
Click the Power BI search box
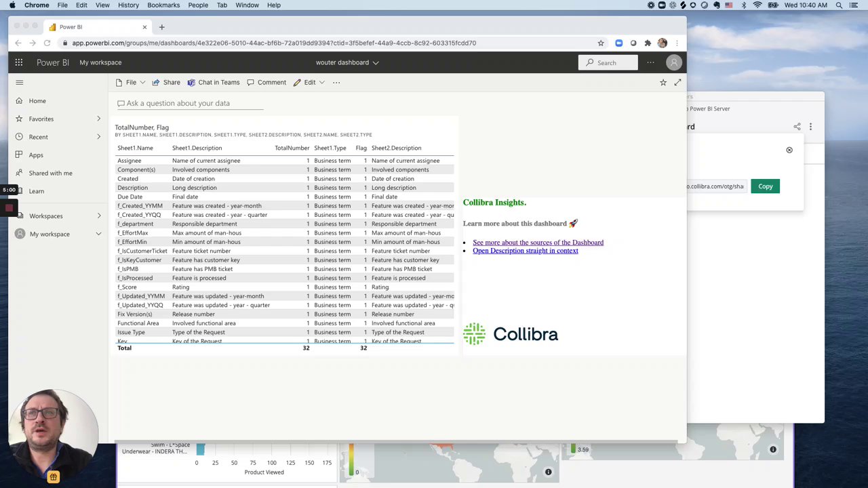click(608, 62)
